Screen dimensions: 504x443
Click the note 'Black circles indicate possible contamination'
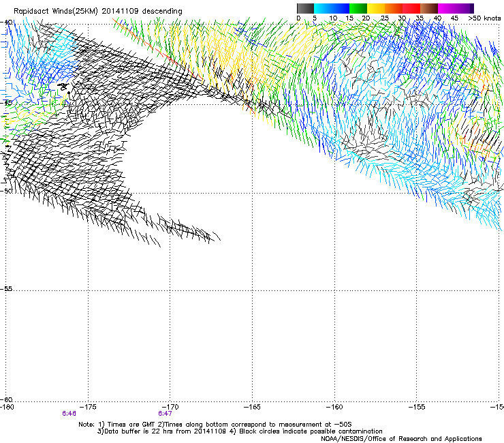click(x=311, y=431)
